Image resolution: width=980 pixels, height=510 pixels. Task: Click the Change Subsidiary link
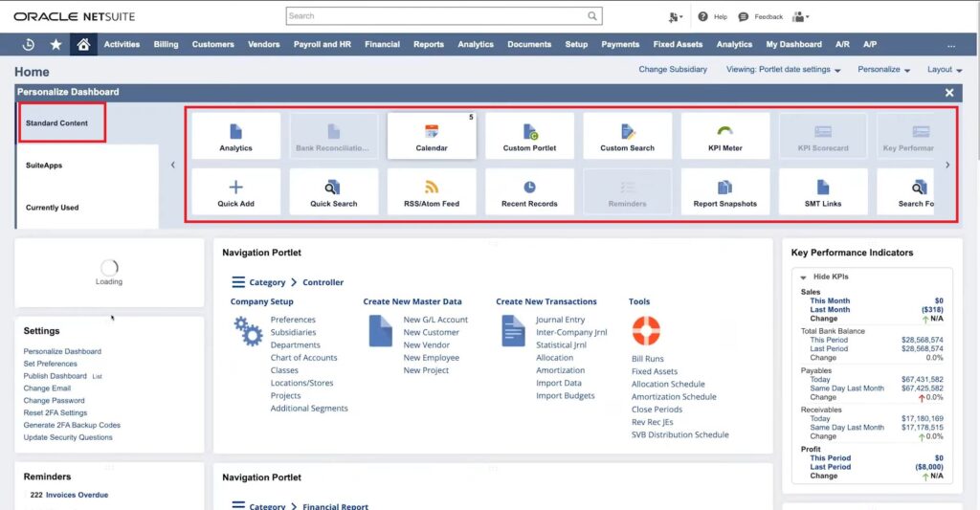[673, 70]
